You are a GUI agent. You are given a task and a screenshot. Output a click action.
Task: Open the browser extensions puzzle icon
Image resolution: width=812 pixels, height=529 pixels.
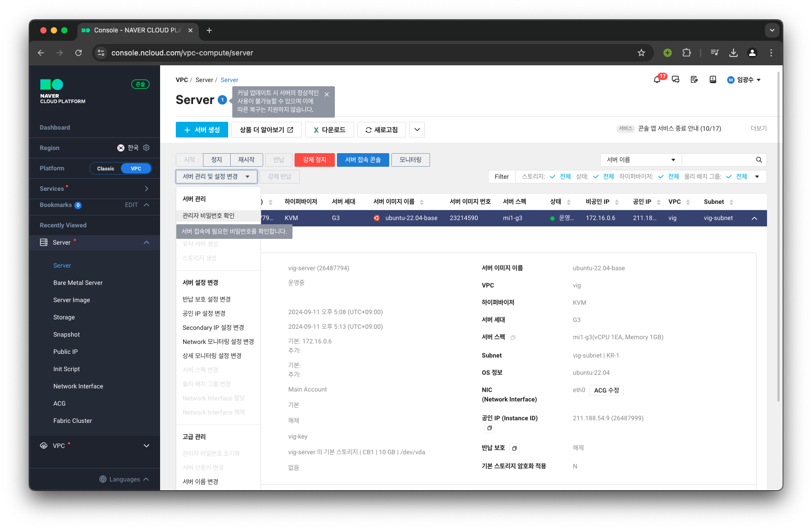(686, 53)
